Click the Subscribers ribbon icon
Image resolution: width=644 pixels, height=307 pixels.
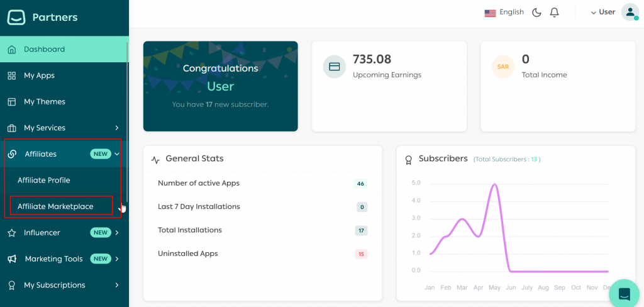[408, 159]
